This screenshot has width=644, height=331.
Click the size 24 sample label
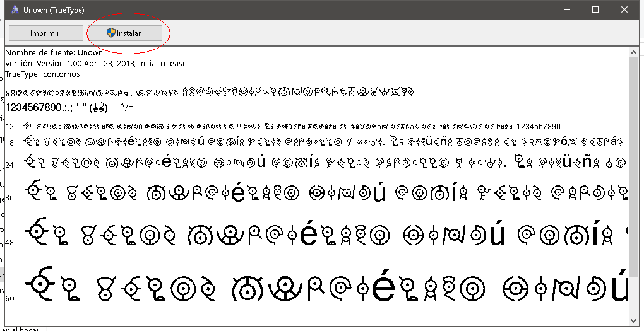coord(10,165)
